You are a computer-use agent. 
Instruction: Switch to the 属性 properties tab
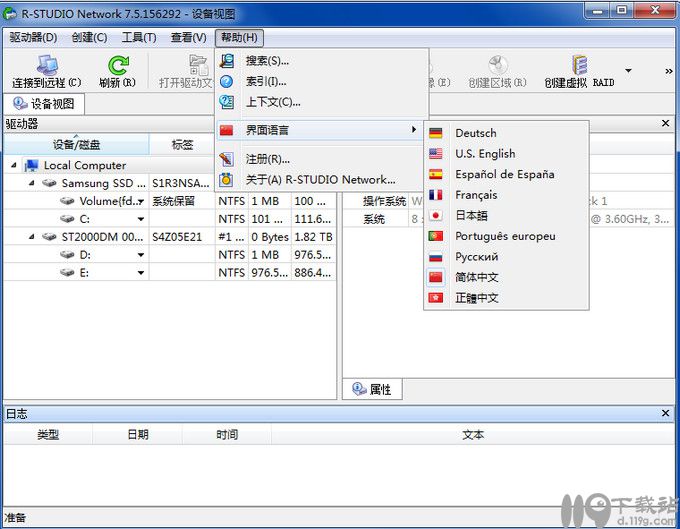[372, 389]
